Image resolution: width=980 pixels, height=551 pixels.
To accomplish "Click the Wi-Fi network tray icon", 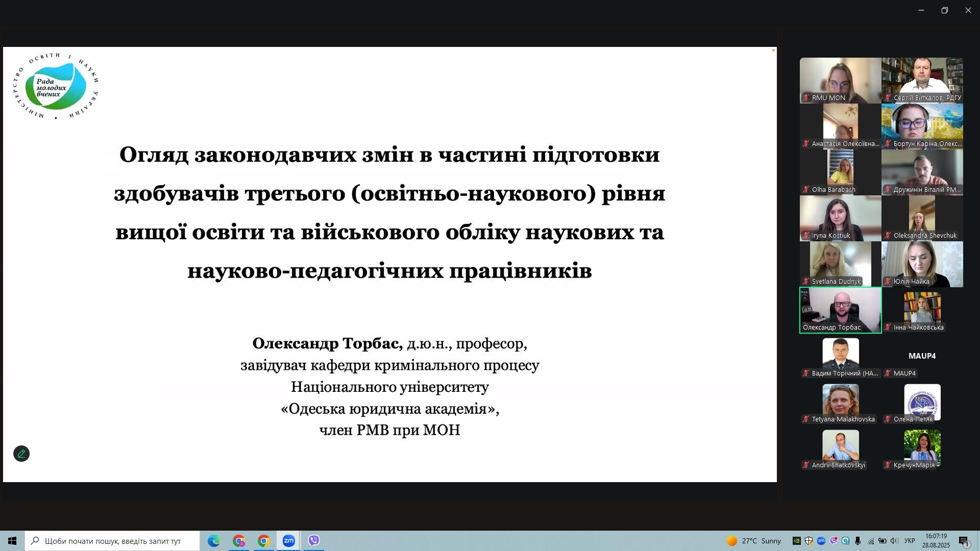I will 870,541.
